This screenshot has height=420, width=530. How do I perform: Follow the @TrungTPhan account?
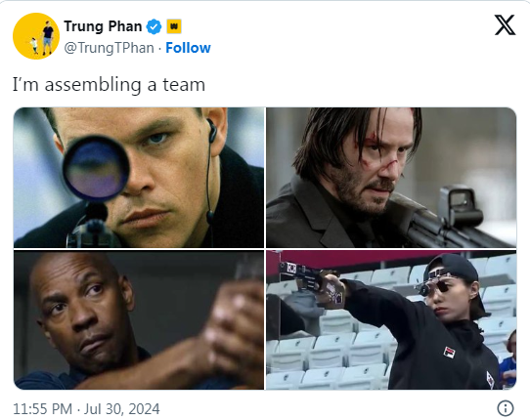tap(188, 48)
